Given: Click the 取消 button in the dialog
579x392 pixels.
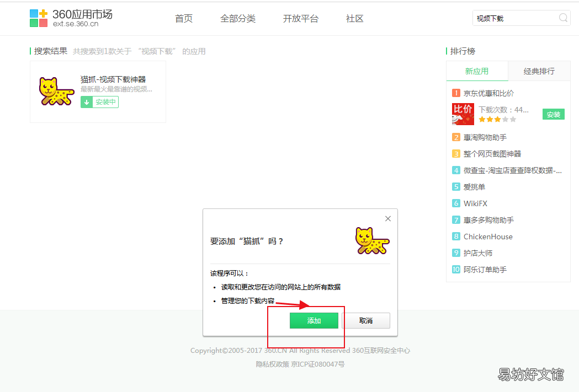Looking at the screenshot, I should click(x=366, y=320).
